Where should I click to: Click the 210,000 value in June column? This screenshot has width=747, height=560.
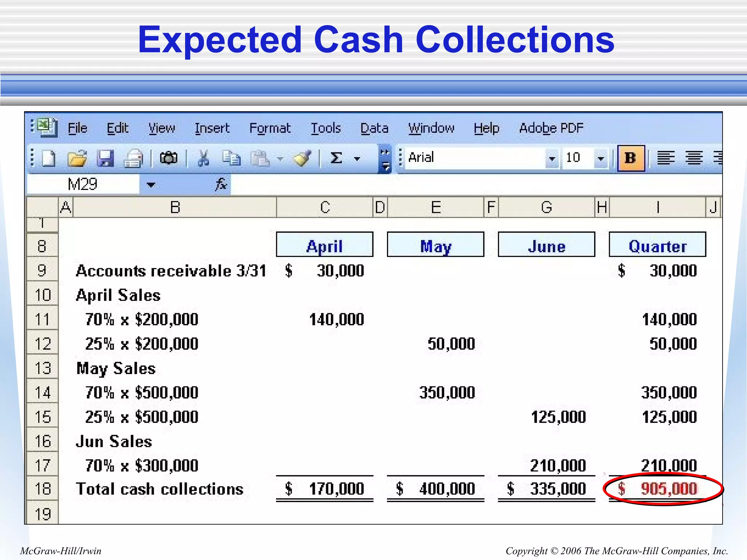(x=558, y=466)
